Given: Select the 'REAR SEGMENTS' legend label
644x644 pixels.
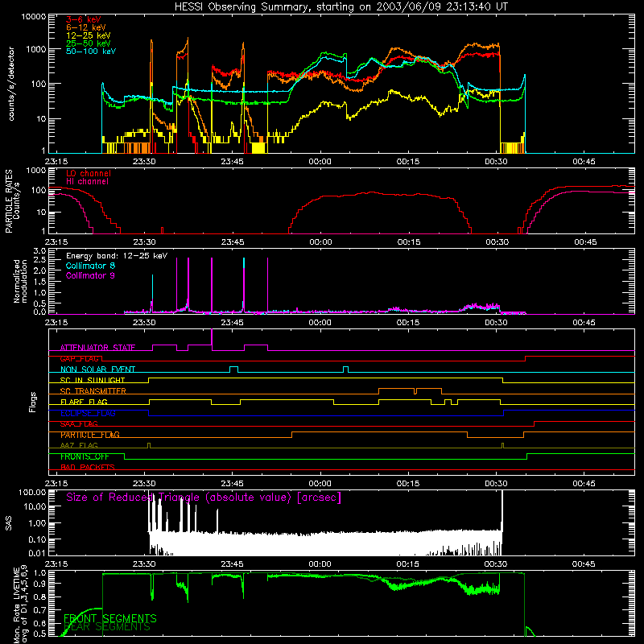Looking at the screenshot, I should (107, 627).
